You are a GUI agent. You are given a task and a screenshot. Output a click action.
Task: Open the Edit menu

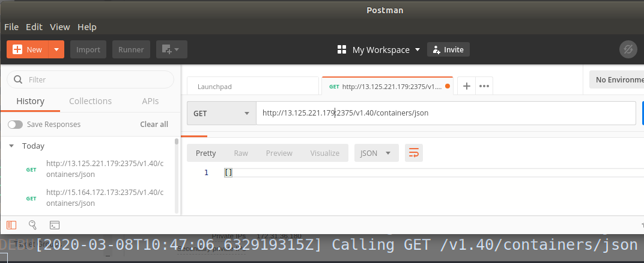(34, 27)
